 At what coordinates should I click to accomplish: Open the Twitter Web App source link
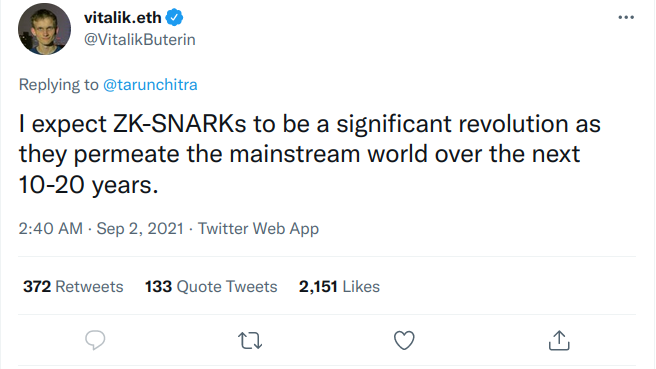pyautogui.click(x=258, y=229)
